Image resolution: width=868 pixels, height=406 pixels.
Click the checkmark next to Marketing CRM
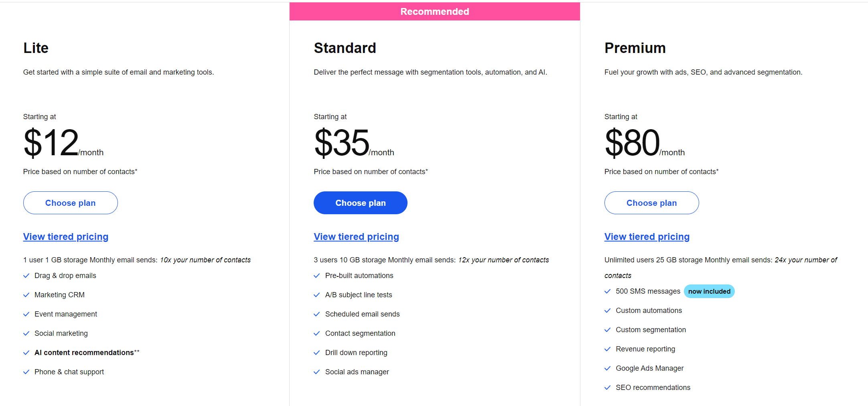click(26, 295)
